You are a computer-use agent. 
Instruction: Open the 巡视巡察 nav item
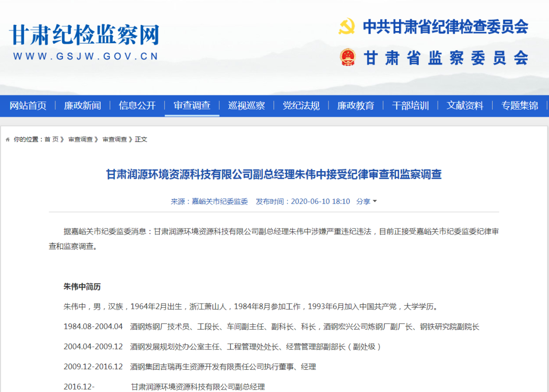click(247, 106)
